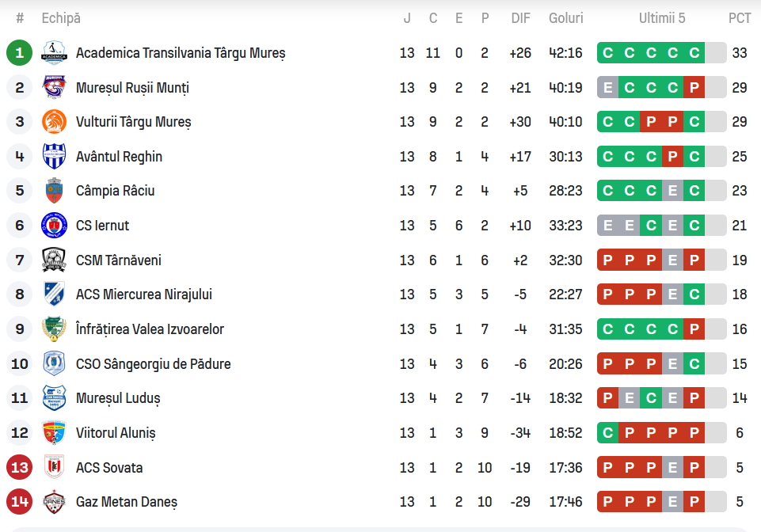Click the green position 1 rank badge
This screenshot has width=761, height=532.
[x=20, y=53]
